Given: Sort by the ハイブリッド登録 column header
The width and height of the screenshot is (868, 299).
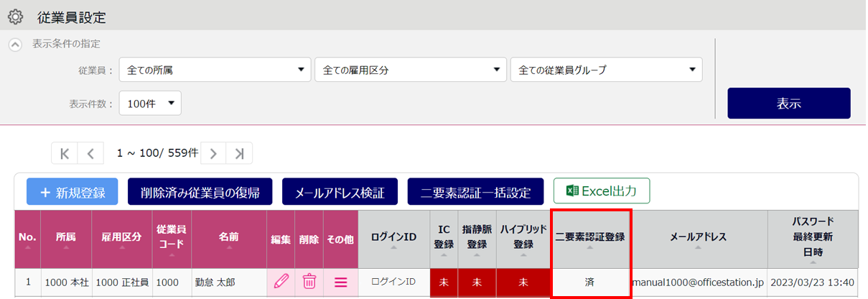Looking at the screenshot, I should [x=523, y=239].
